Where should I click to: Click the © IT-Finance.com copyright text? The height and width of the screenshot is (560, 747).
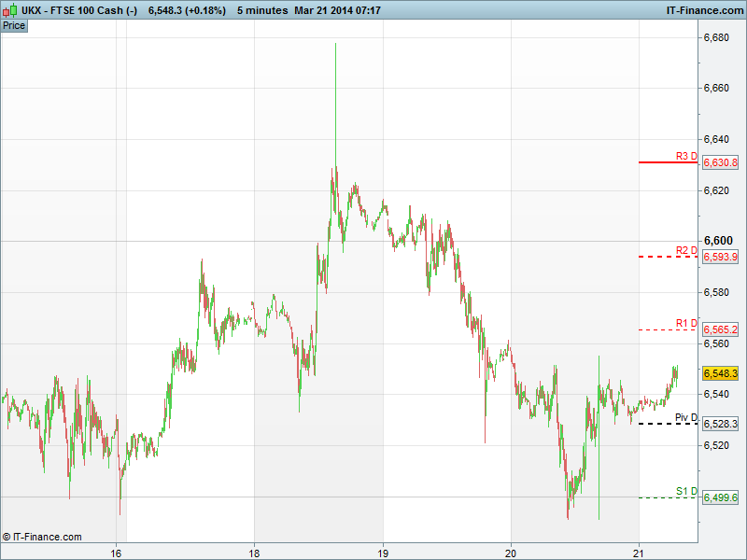click(x=42, y=537)
